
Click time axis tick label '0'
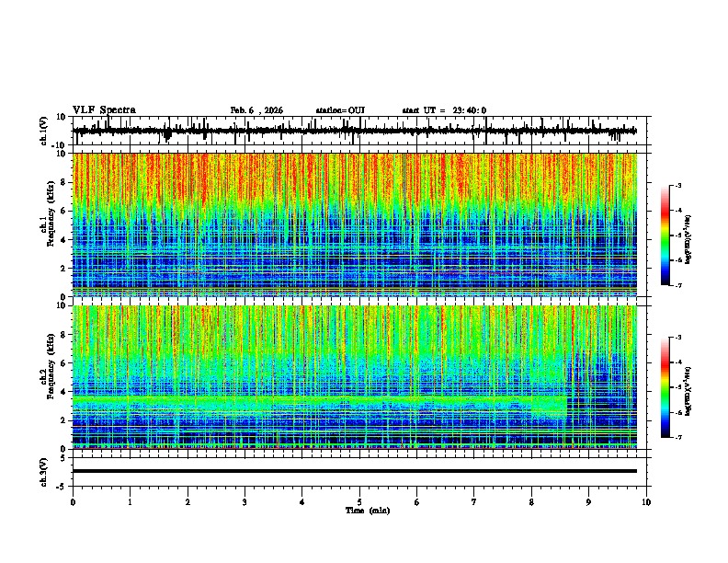[x=73, y=502]
